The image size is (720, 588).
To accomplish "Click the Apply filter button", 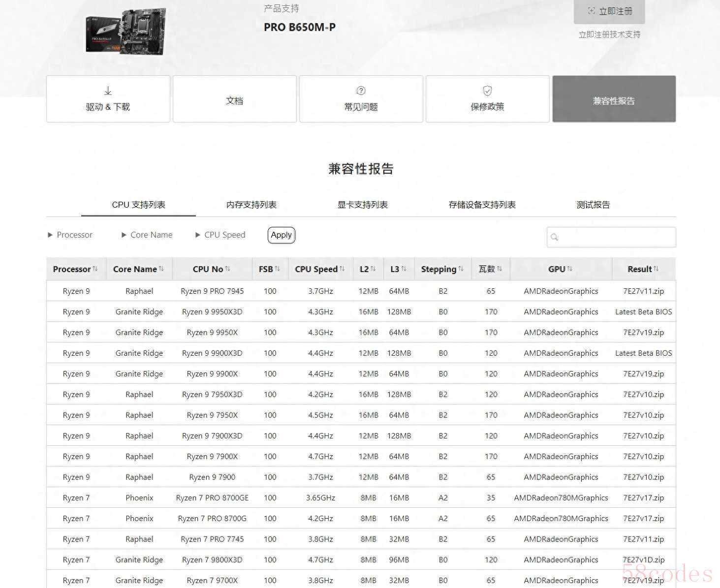I will (282, 235).
